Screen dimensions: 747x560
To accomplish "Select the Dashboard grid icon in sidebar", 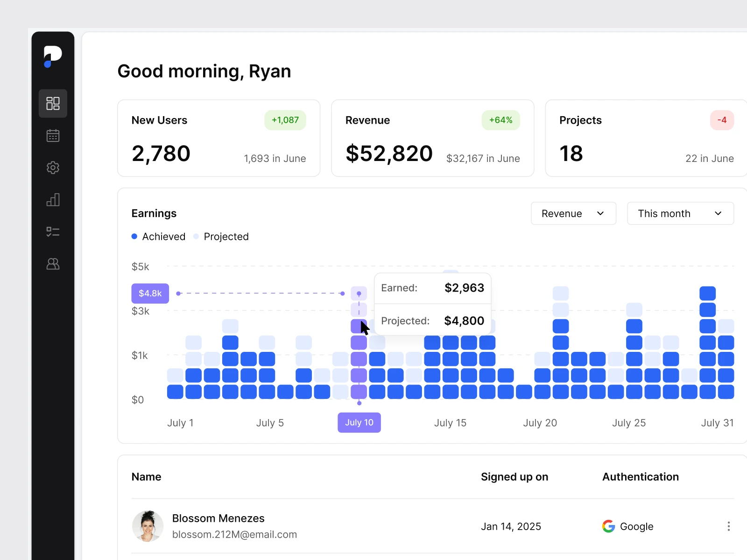I will coord(53,103).
